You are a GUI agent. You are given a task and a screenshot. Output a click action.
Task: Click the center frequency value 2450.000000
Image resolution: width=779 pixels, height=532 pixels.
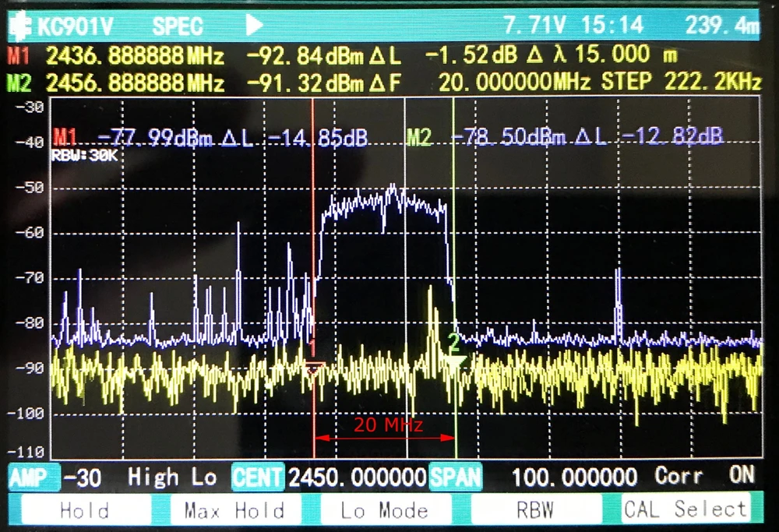pos(357,477)
